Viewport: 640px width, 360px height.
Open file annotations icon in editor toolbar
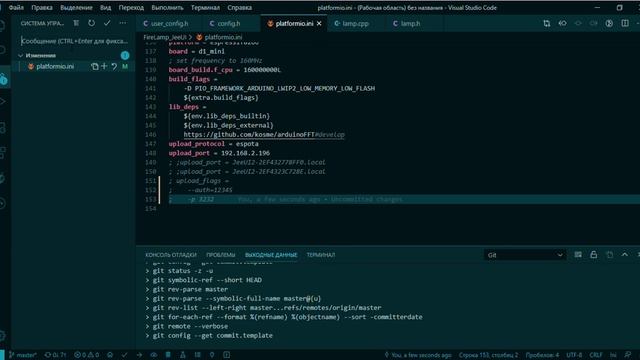click(x=562, y=24)
